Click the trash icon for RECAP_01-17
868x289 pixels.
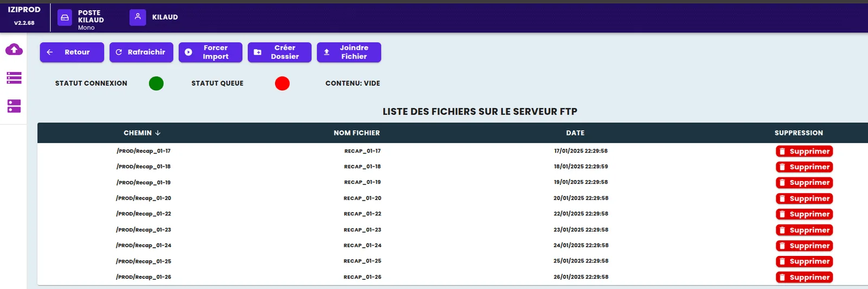[x=782, y=151]
